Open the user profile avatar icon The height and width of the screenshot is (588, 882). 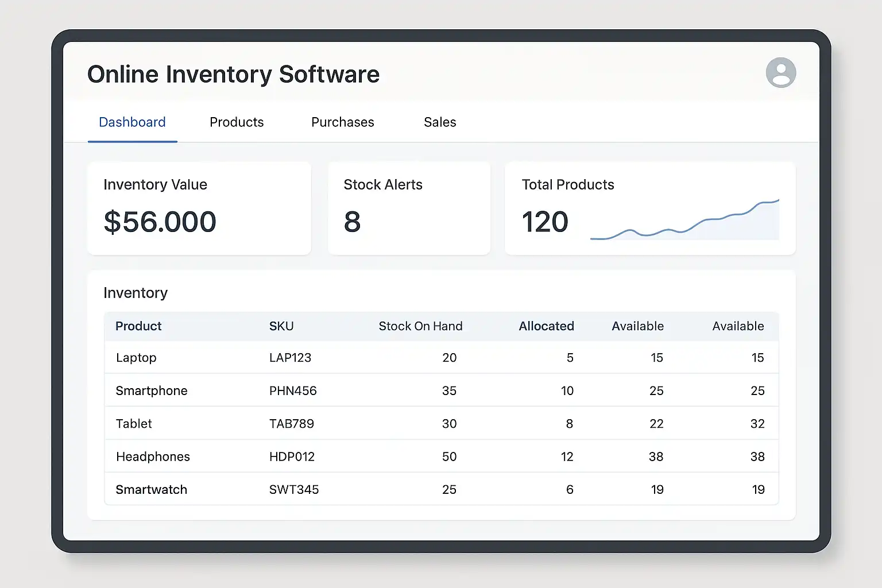tap(780, 73)
